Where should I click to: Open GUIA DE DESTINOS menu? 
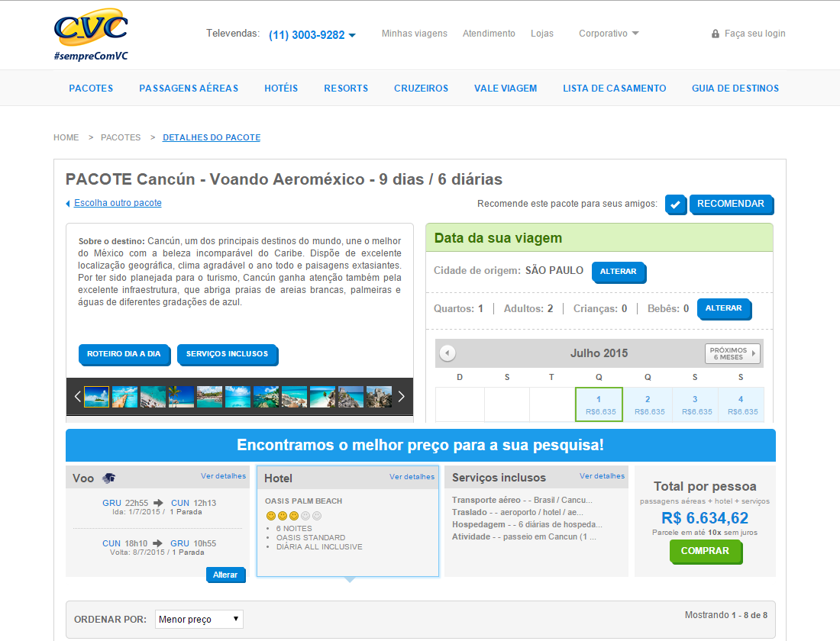[735, 89]
